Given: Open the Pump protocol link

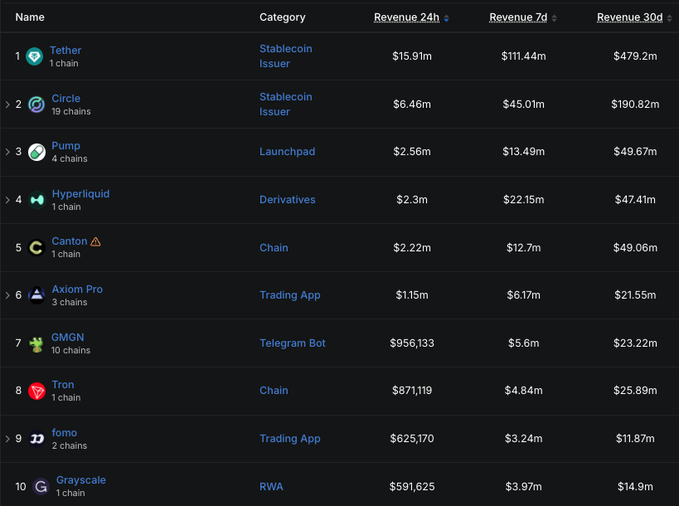Looking at the screenshot, I should click(x=66, y=146).
